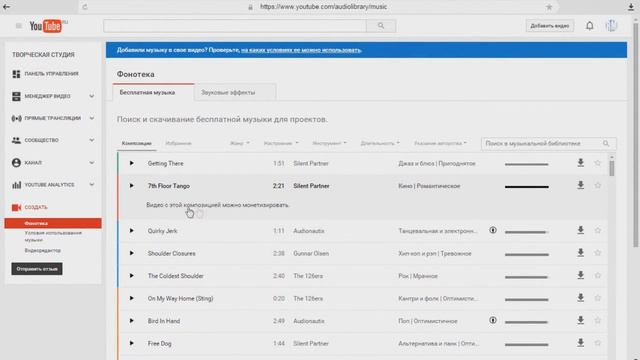Favorite On My Way Home with star
This screenshot has width=640, height=360.
(x=598, y=298)
